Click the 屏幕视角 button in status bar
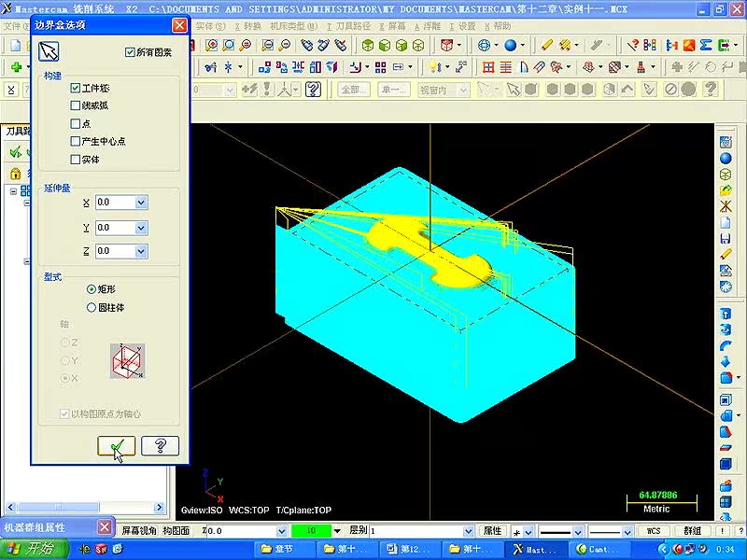This screenshot has height=560, width=747. [x=138, y=531]
